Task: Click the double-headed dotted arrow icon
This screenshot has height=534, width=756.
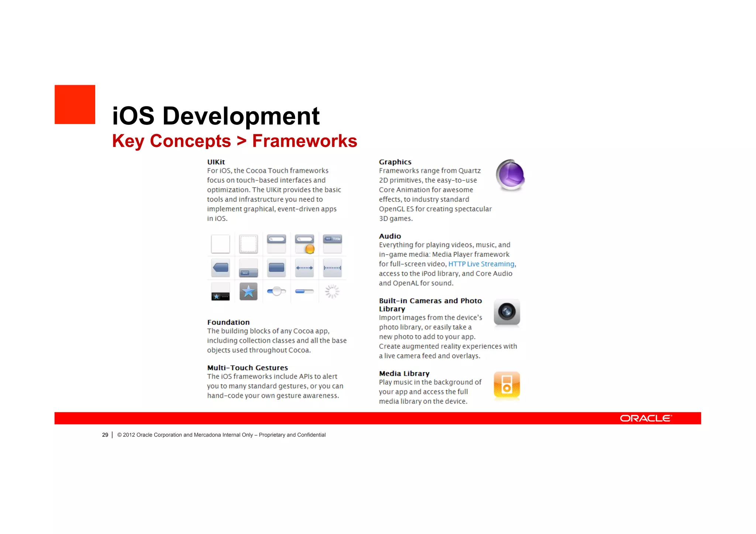Action: click(305, 268)
